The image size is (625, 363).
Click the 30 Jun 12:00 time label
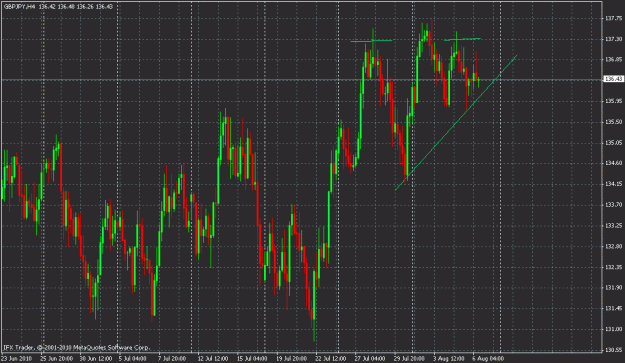click(x=96, y=358)
